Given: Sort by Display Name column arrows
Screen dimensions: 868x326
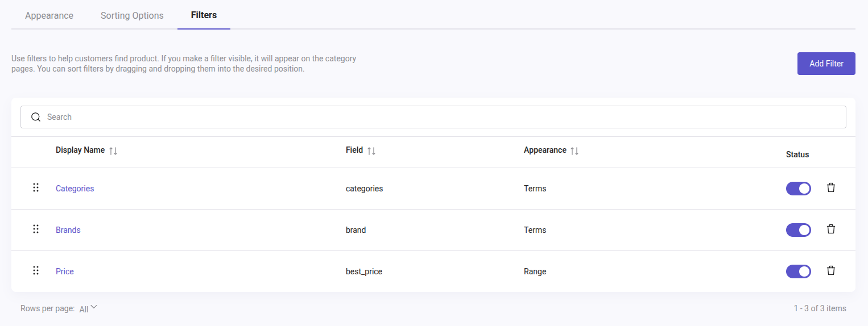Looking at the screenshot, I should 113,151.
